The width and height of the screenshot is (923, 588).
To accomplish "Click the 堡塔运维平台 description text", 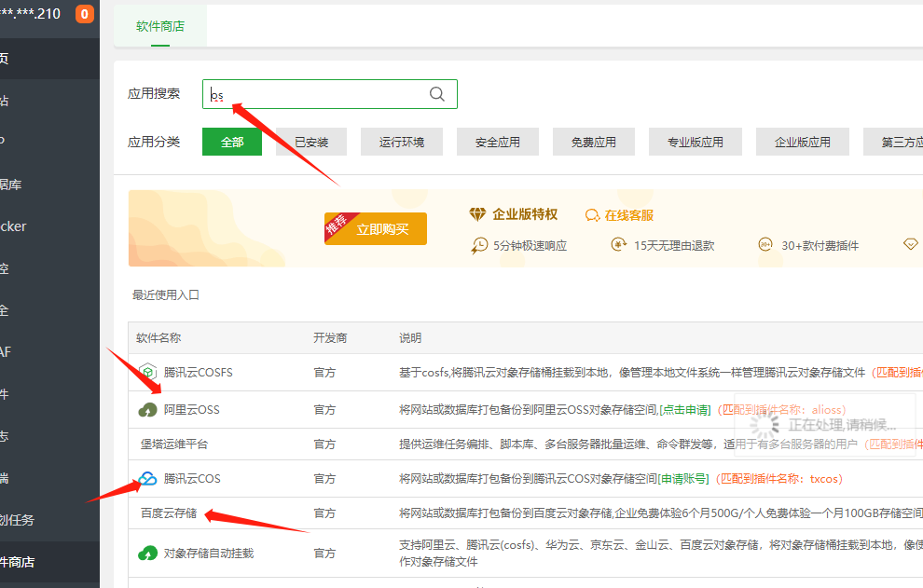I will 628,444.
